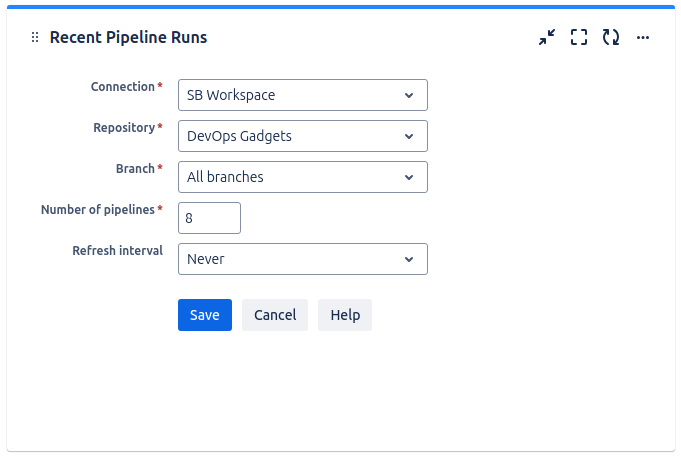Refresh the Recent Pipeline Runs gadget
The height and width of the screenshot is (458, 681).
point(611,37)
